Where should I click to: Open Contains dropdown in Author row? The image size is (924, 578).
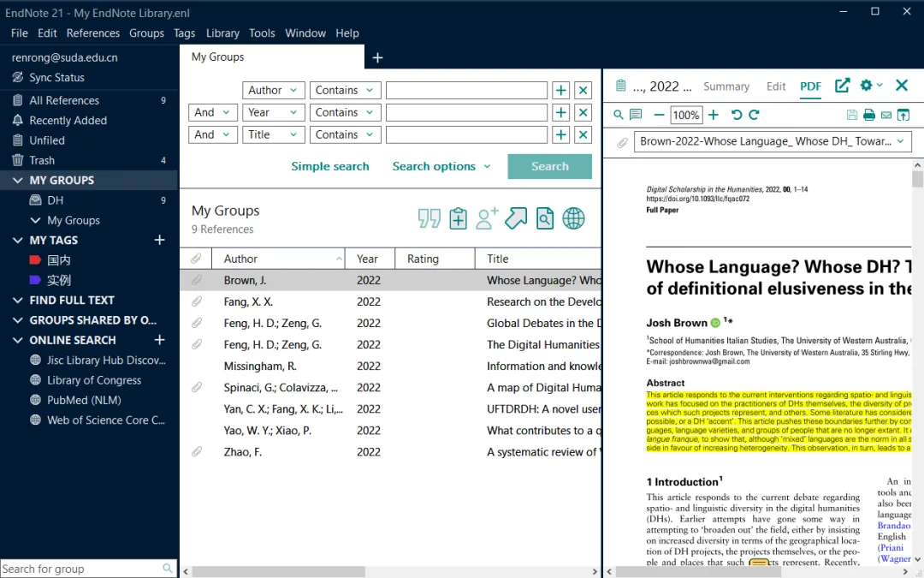click(x=346, y=90)
